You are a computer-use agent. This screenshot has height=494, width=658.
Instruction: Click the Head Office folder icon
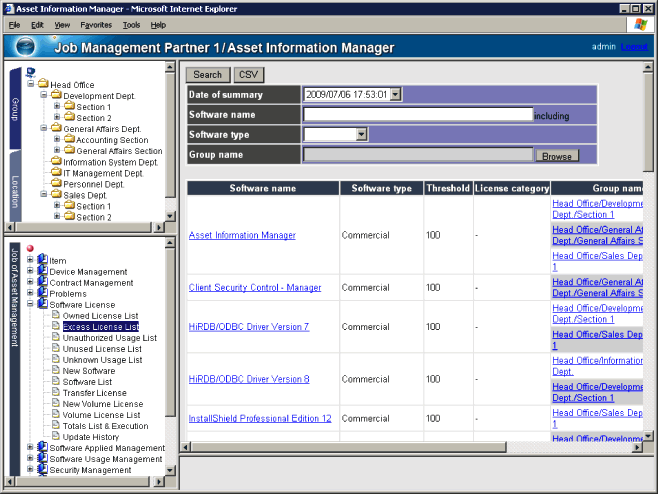43,85
